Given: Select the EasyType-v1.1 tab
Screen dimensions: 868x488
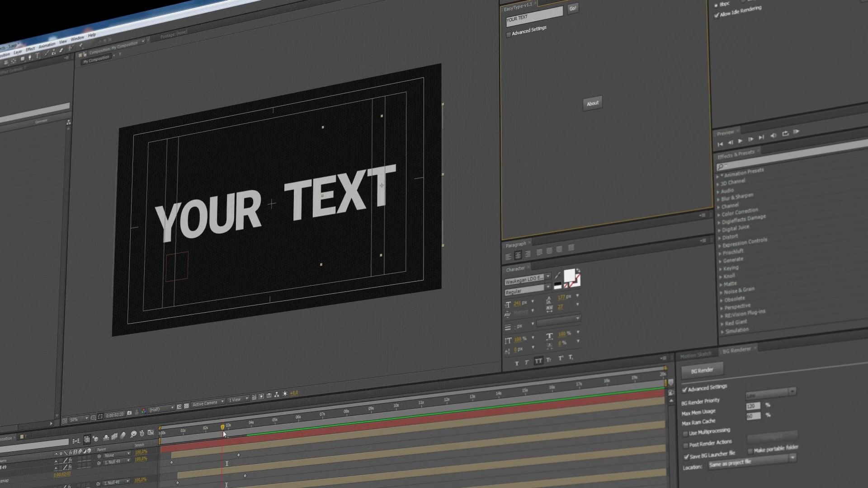Looking at the screenshot, I should coord(518,8).
